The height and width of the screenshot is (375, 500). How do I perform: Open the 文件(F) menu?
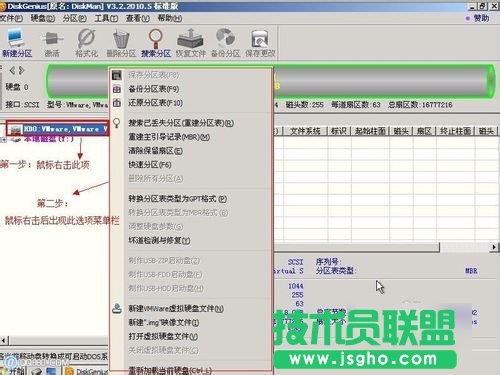11,18
